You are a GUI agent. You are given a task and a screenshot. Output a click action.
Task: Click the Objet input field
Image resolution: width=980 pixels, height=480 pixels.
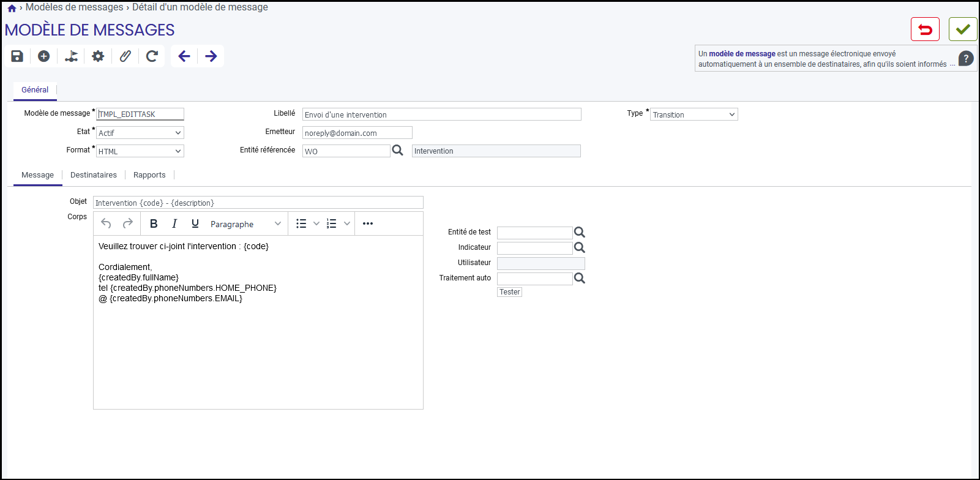(x=258, y=203)
